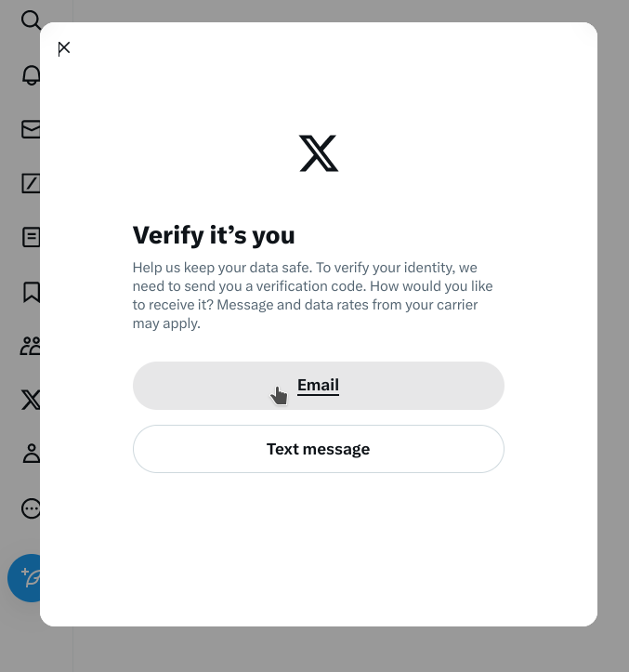Open the Communities people icon

[31, 346]
